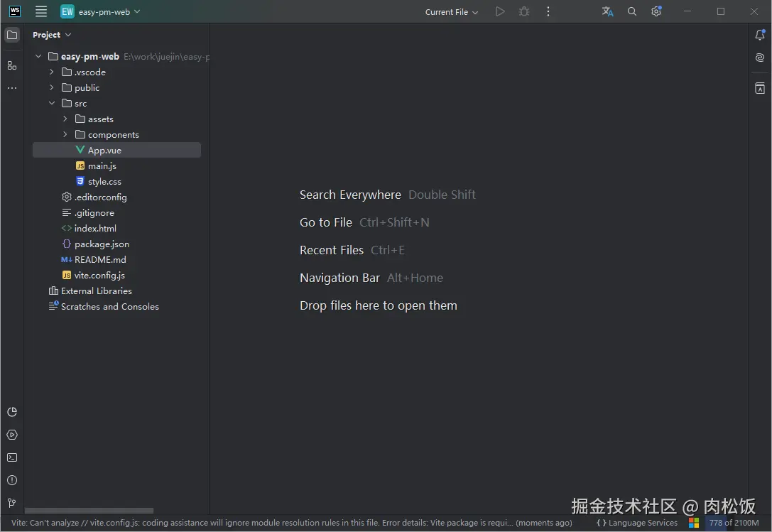Screen dimensions: 772x532
Task: Collapse the easy-pm-web root folder
Action: (x=38, y=57)
